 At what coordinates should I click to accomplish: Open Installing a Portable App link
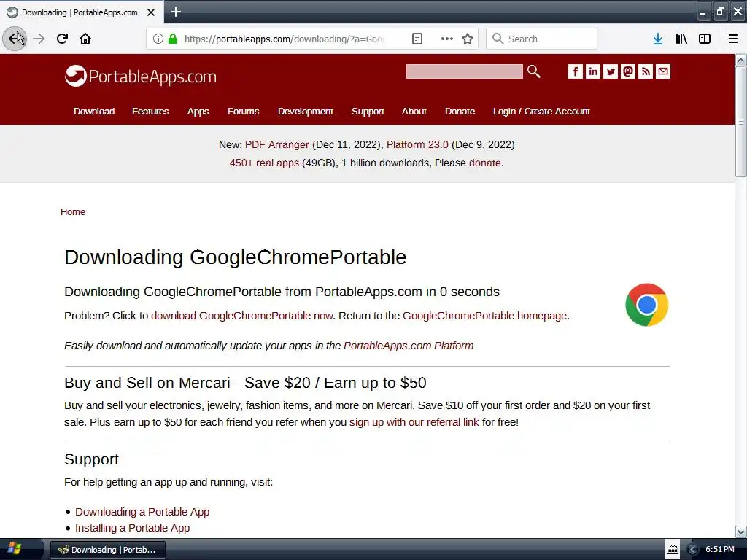tap(133, 528)
